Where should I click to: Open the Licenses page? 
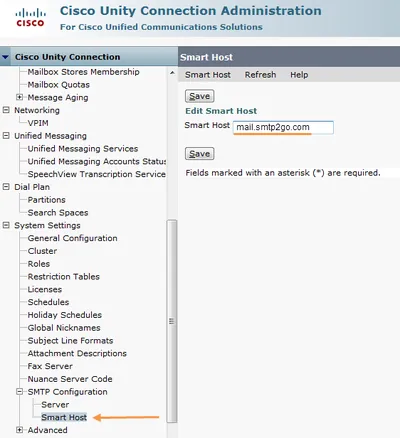pos(45,289)
